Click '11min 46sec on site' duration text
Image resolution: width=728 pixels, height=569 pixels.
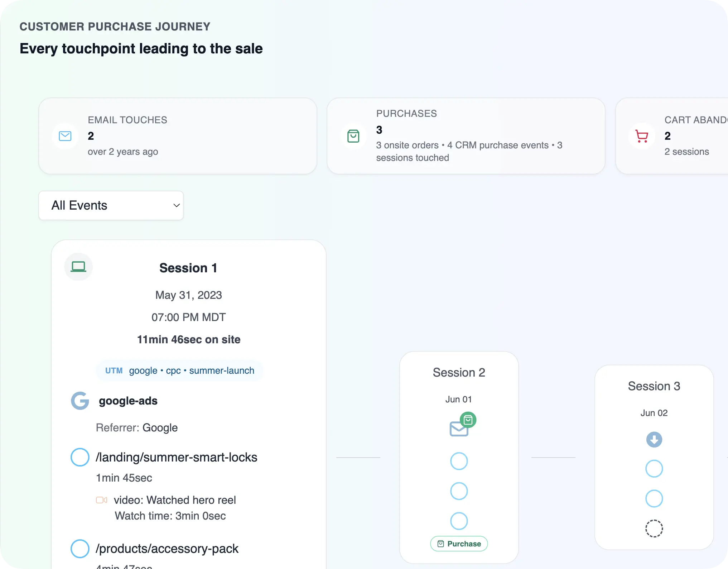(x=189, y=340)
